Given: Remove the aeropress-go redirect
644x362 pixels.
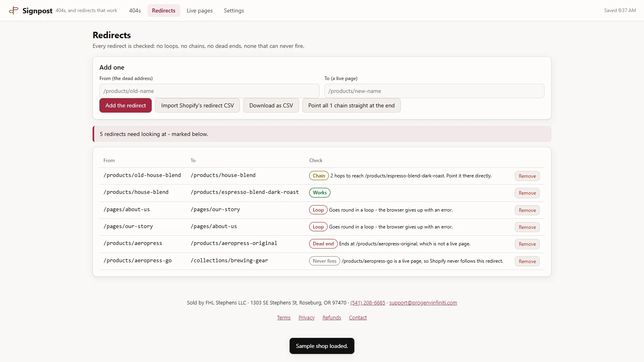Looking at the screenshot, I should 527,261.
